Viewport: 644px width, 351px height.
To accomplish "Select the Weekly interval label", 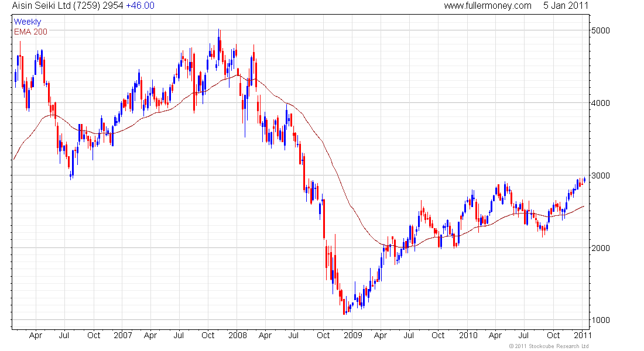I will pos(28,22).
